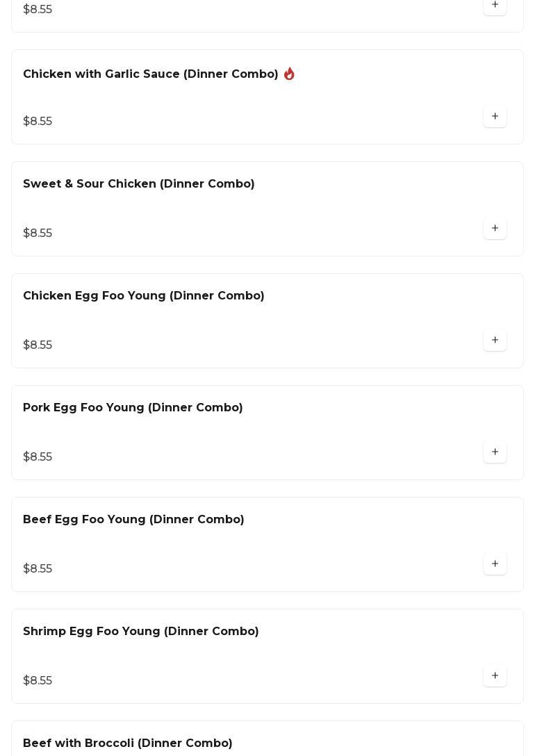535x756 pixels.
Task: Add Pork Egg Foo Young to cart
Action: 495,452
